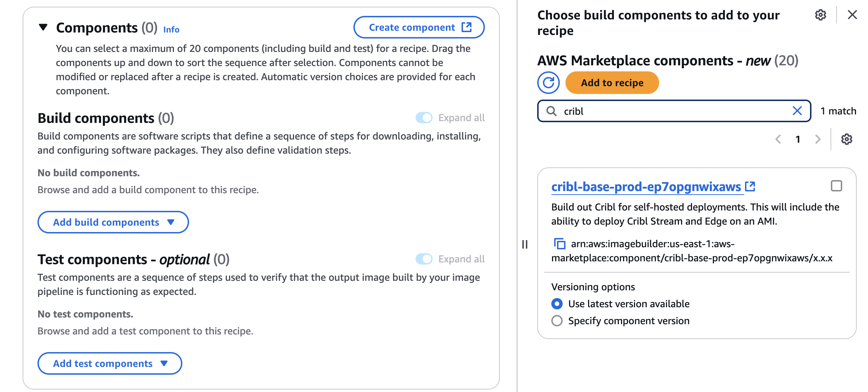The width and height of the screenshot is (868, 392).
Task: Go to next page of components
Action: [x=817, y=139]
